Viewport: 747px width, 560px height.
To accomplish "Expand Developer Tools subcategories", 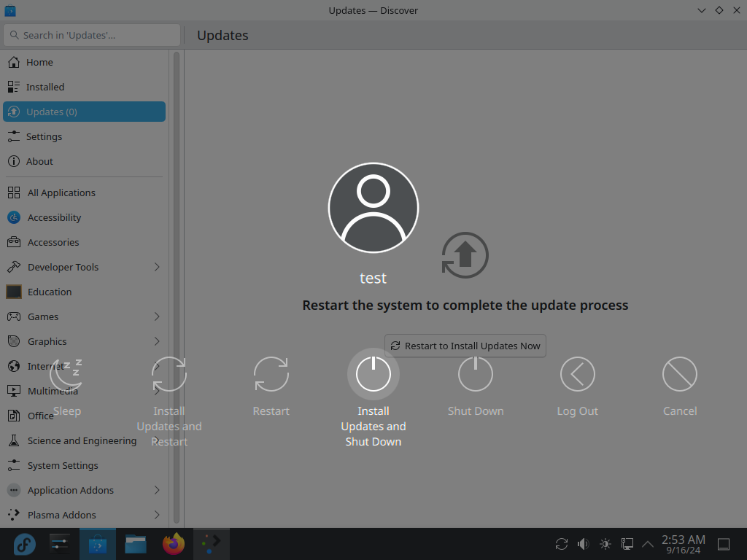I will (x=157, y=267).
